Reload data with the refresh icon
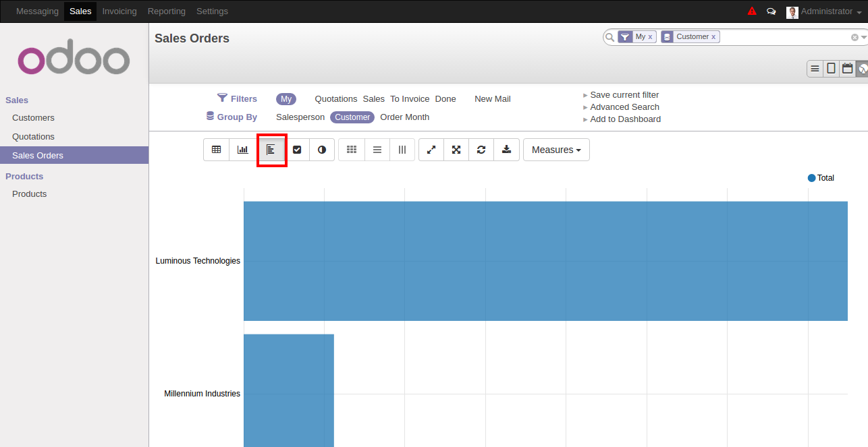 coord(481,150)
